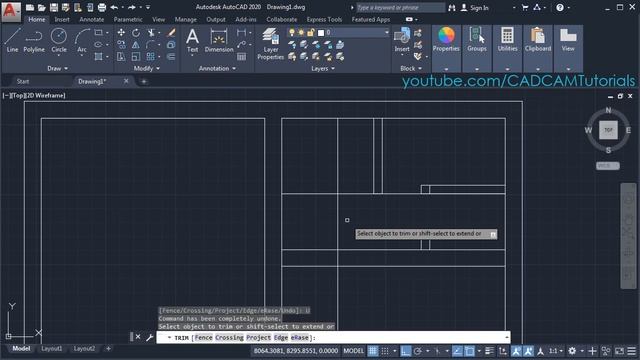This screenshot has height=360, width=640.
Task: Select the Polyline tool
Action: coord(34,40)
